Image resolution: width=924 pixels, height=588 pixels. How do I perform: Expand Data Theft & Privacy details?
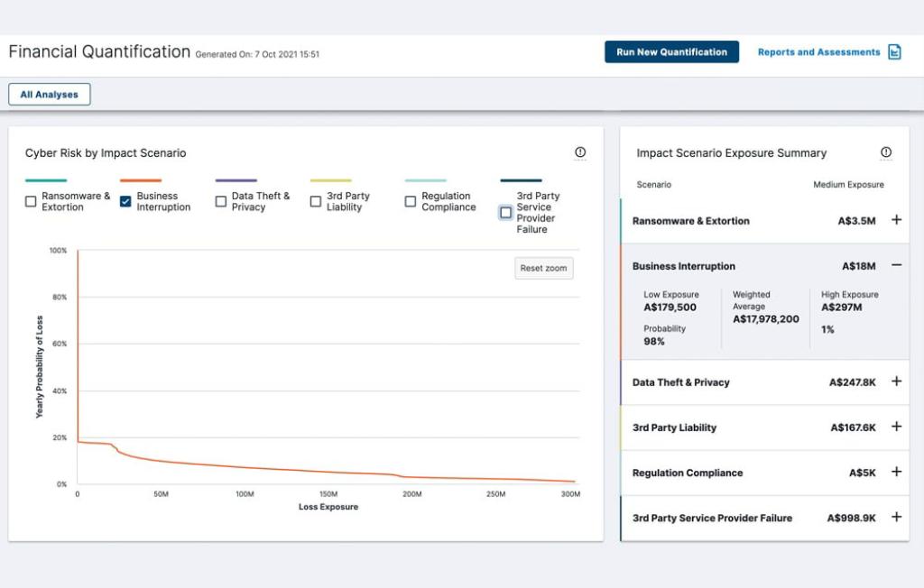[896, 381]
